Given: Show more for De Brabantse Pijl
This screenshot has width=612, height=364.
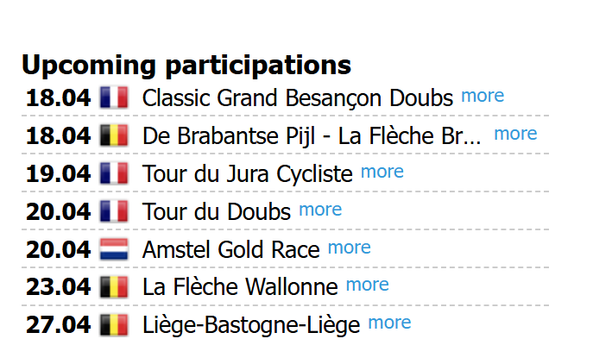Looking at the screenshot, I should [515, 134].
